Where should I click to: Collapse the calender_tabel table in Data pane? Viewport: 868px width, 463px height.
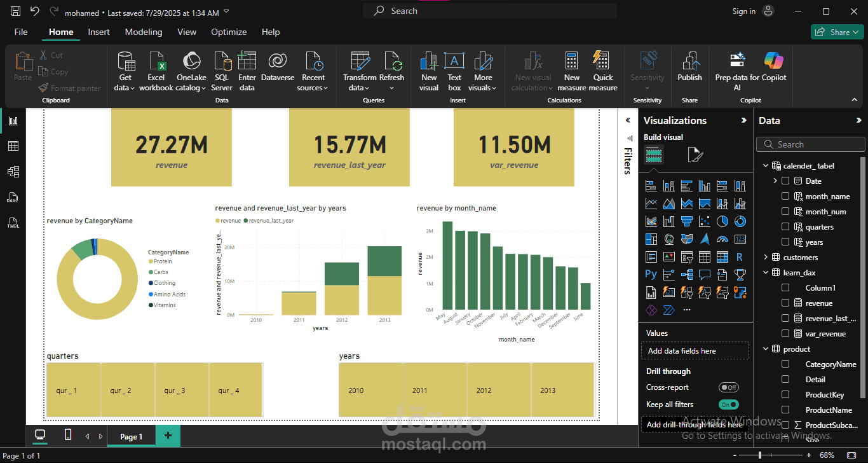766,165
